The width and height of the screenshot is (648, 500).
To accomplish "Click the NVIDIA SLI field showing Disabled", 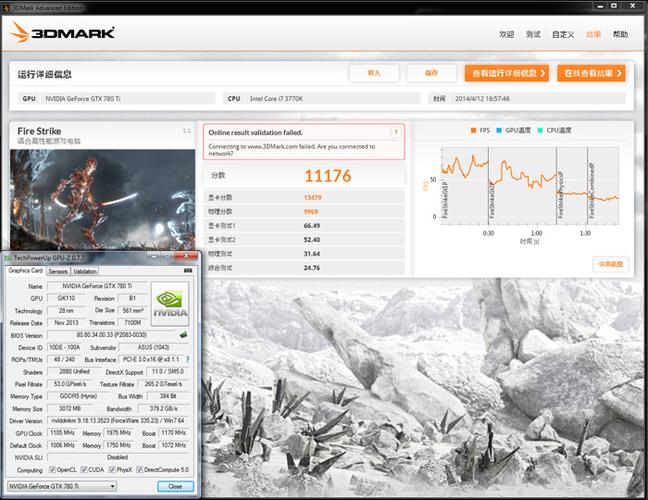I will click(x=118, y=457).
